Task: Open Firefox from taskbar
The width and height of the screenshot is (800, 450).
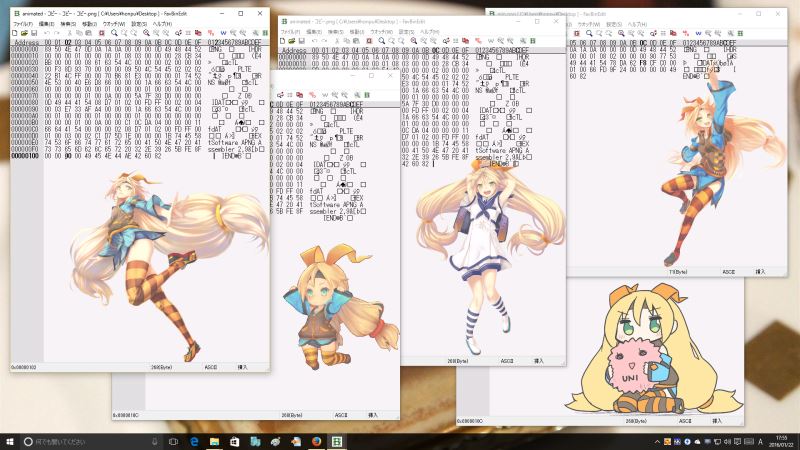Action: click(x=316, y=441)
